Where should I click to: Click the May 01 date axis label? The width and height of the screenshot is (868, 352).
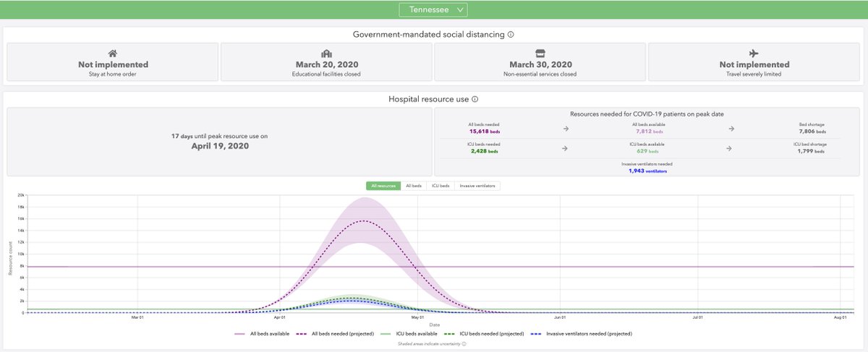click(417, 318)
